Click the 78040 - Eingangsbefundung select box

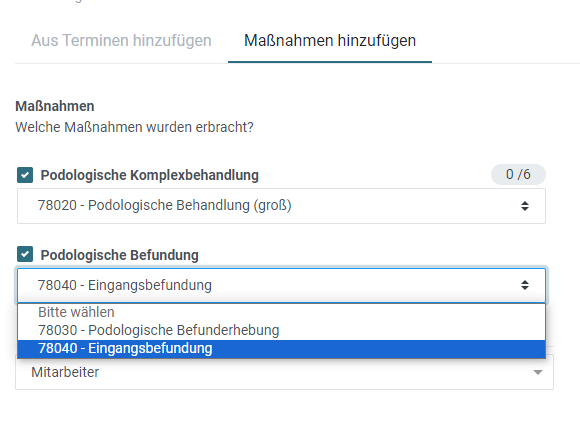(x=281, y=285)
